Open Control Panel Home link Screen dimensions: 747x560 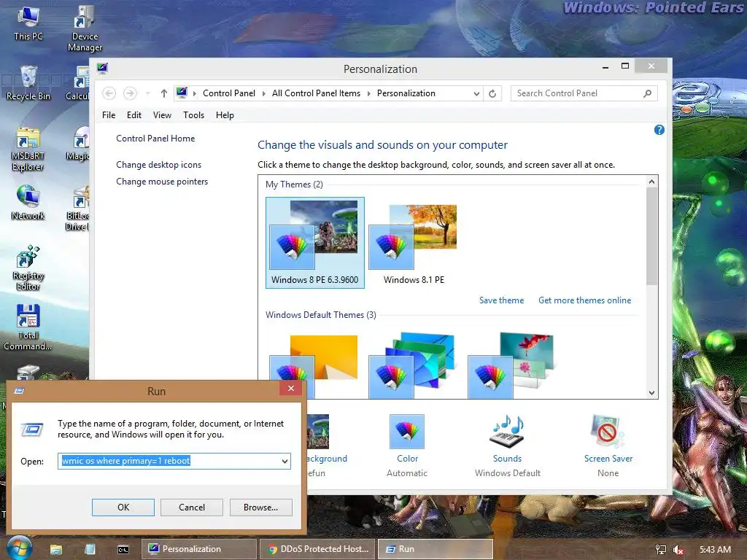click(155, 139)
